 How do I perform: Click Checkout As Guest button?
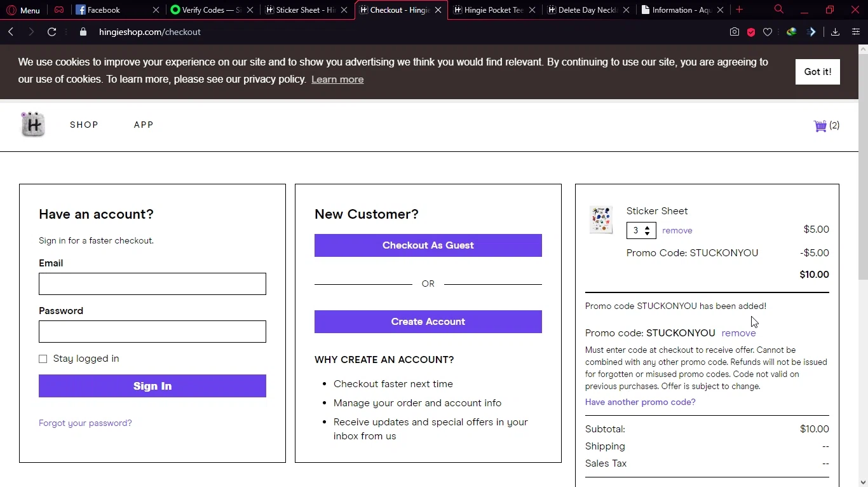(428, 245)
